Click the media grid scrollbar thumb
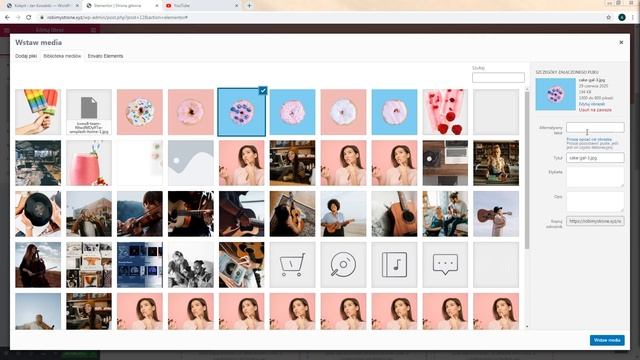Image resolution: width=640 pixels, height=360 pixels. point(527,170)
